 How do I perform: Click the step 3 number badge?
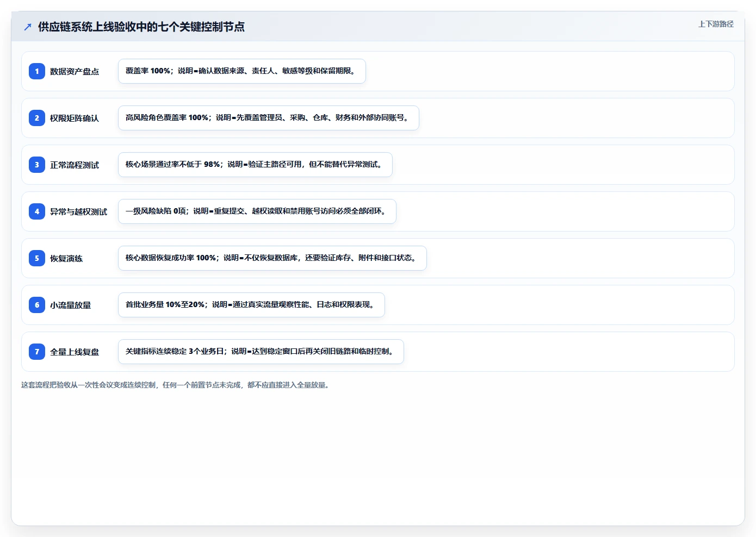click(37, 165)
